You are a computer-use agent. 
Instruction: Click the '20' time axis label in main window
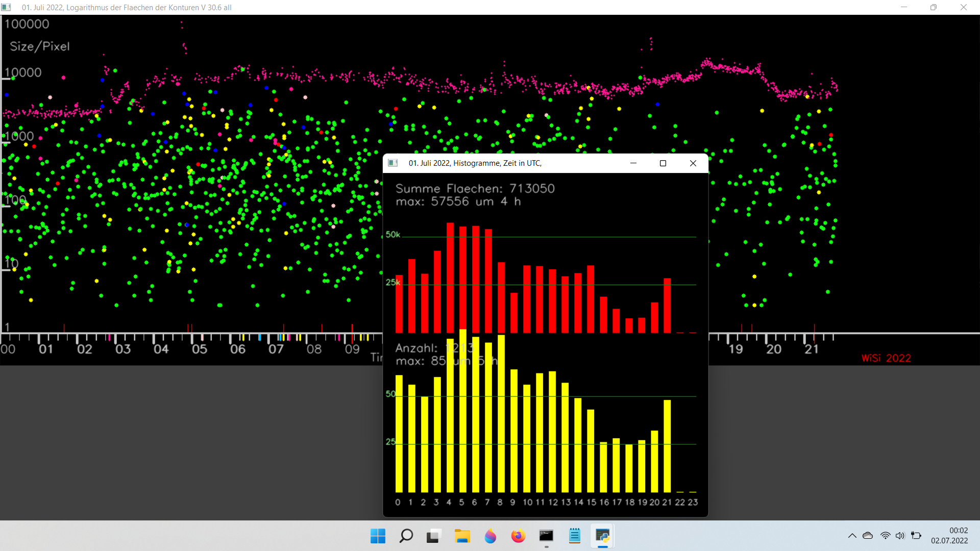pyautogui.click(x=774, y=349)
